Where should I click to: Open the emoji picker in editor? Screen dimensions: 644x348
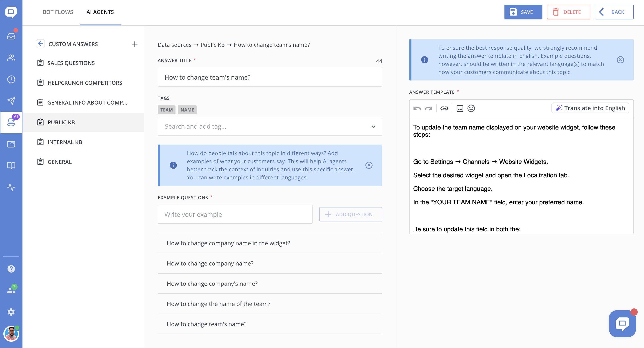click(x=471, y=108)
